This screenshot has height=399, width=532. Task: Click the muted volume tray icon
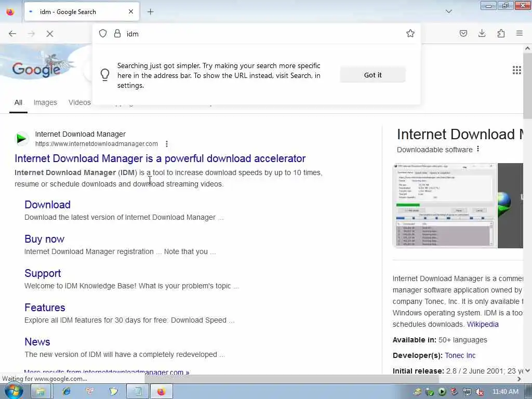[x=479, y=392]
